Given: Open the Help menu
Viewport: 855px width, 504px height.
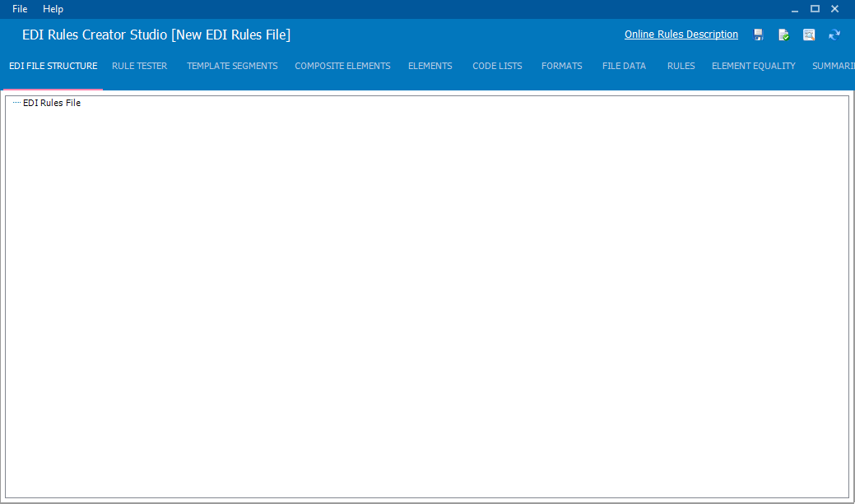Looking at the screenshot, I should click(53, 9).
